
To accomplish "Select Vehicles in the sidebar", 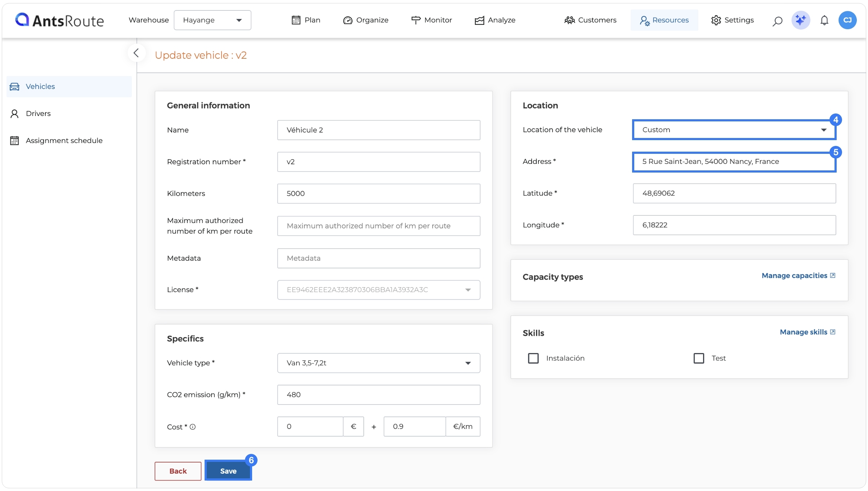I will pyautogui.click(x=69, y=86).
